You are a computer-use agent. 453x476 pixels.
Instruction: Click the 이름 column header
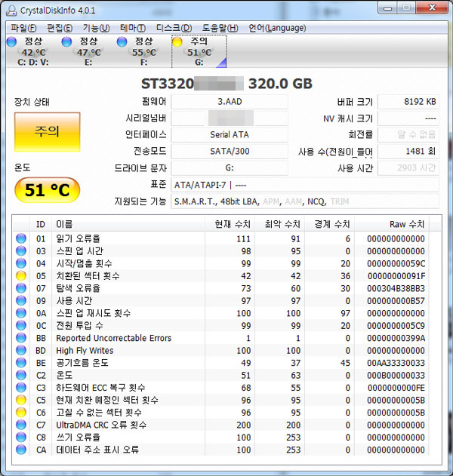[128, 224]
